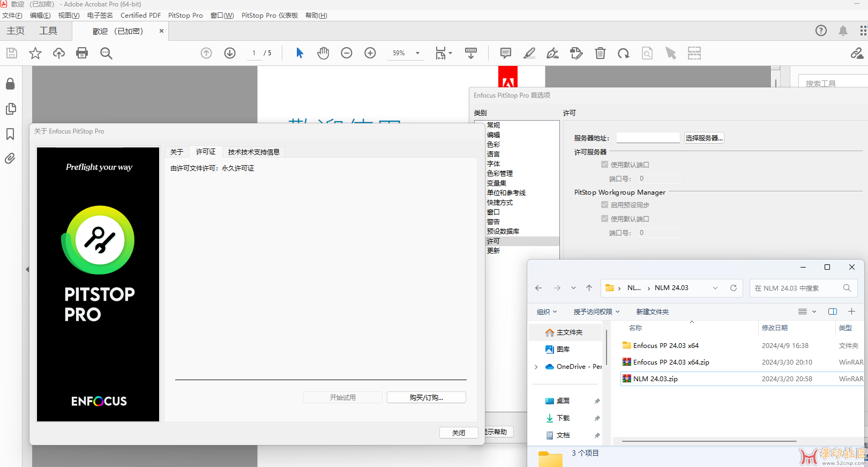Close the 歡迎 (已加密) document tab
The image size is (868, 467).
[161, 31]
